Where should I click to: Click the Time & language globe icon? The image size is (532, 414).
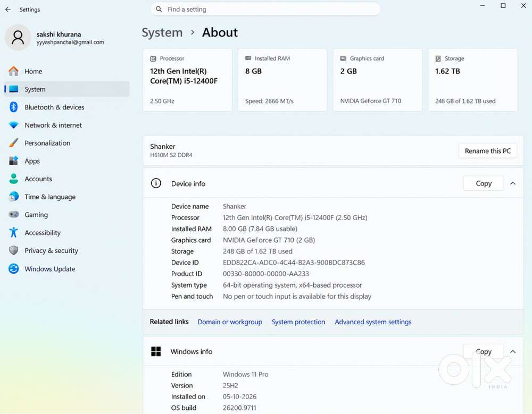point(14,197)
